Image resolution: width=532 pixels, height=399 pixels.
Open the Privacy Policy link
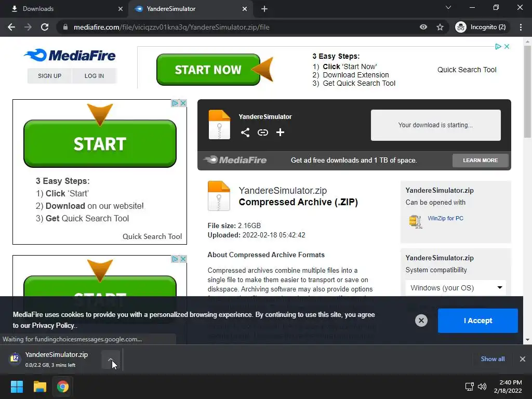(54, 325)
